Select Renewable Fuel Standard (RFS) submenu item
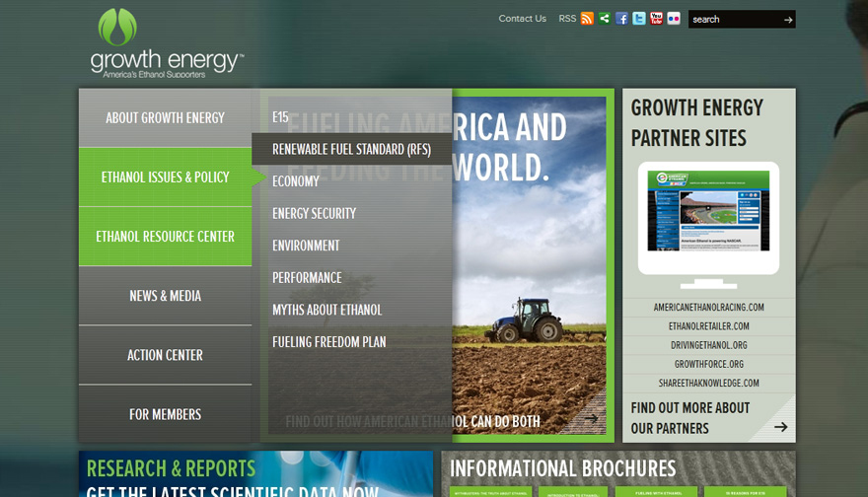868x497 pixels. click(x=352, y=150)
